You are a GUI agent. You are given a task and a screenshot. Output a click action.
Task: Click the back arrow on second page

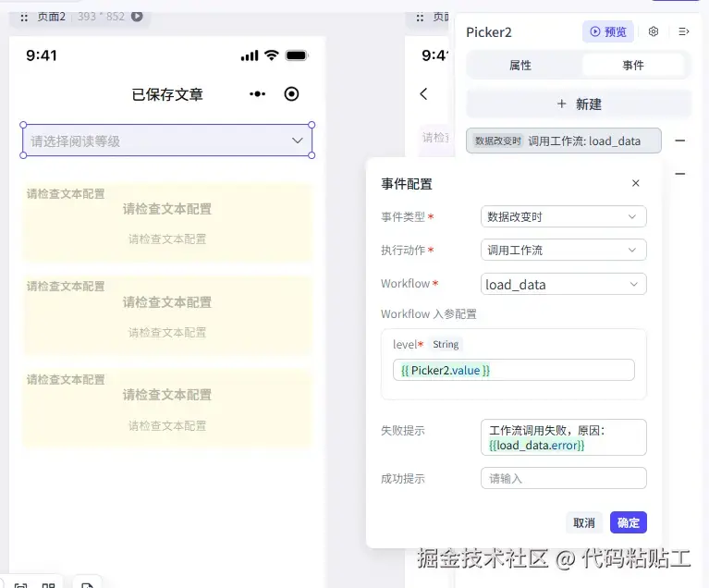(423, 94)
